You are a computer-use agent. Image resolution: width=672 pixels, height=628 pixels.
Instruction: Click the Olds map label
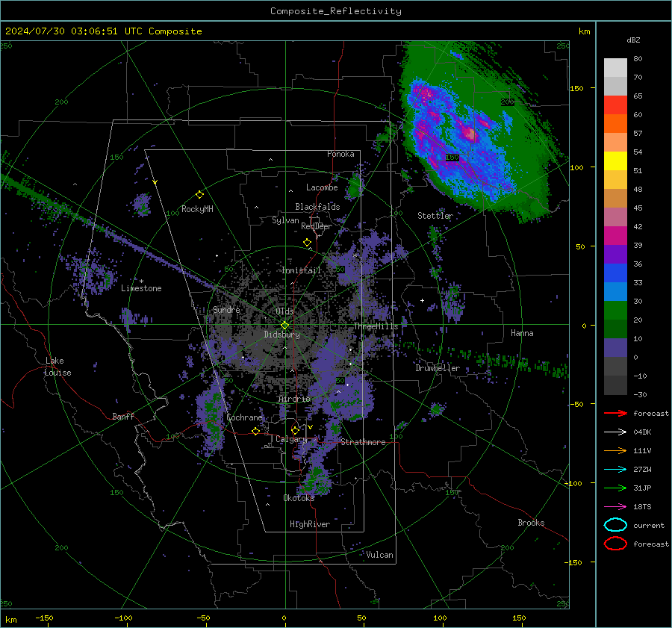(x=284, y=311)
